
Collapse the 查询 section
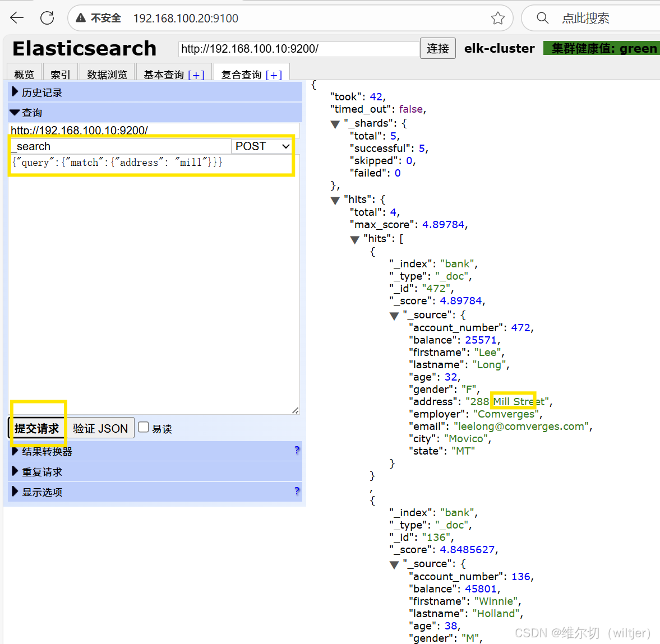point(155,112)
